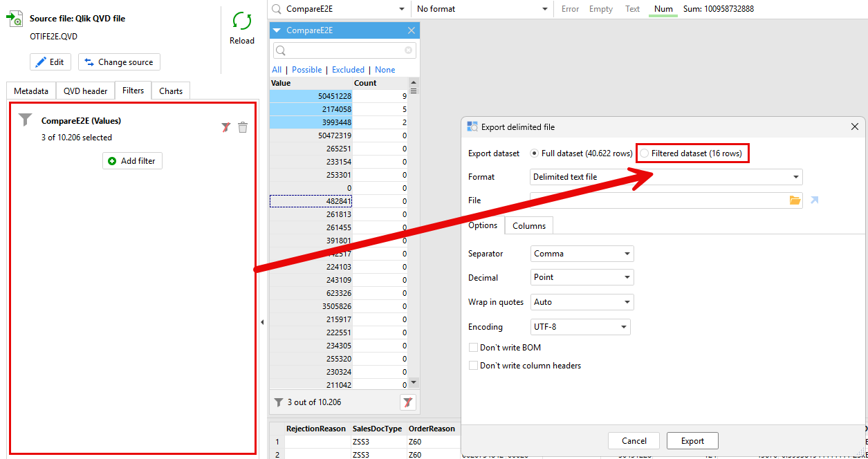Enable Don't write BOM checkbox
Image resolution: width=868 pixels, height=459 pixels.
474,348
